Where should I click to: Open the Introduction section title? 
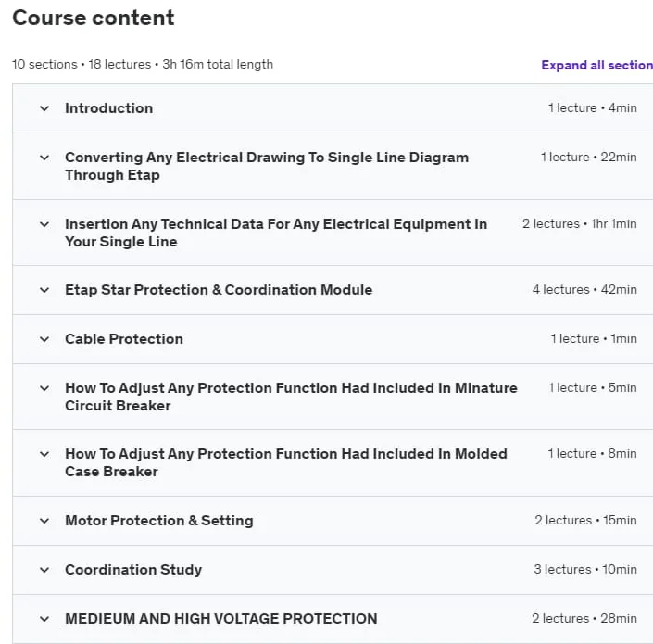[x=108, y=108]
